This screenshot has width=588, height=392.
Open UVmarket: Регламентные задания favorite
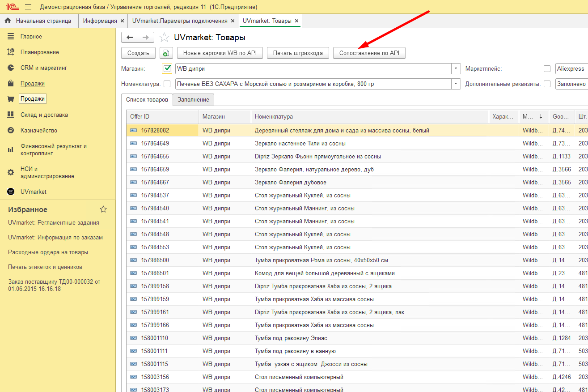pyautogui.click(x=54, y=222)
